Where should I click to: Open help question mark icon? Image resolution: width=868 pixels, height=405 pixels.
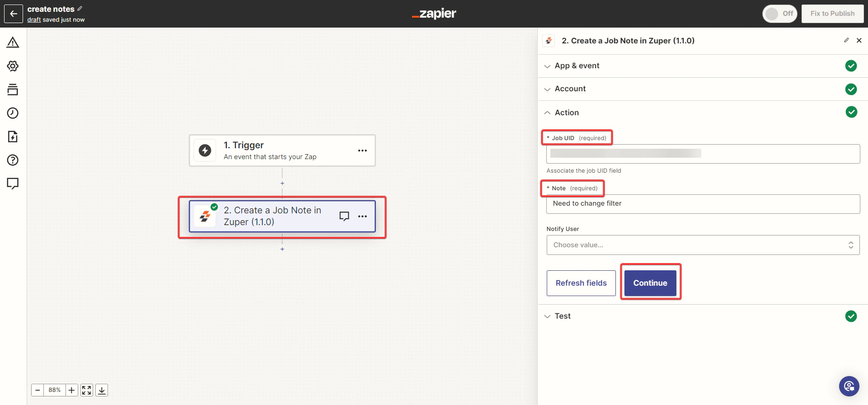point(13,160)
